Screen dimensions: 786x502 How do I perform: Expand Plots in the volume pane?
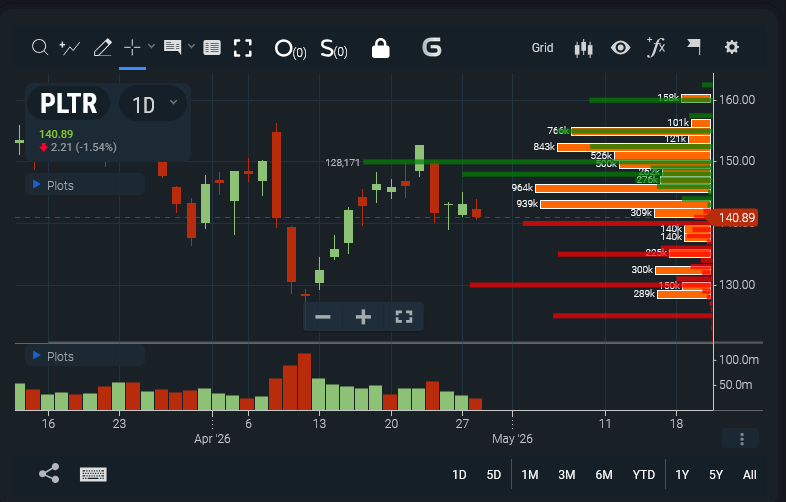(x=85, y=356)
